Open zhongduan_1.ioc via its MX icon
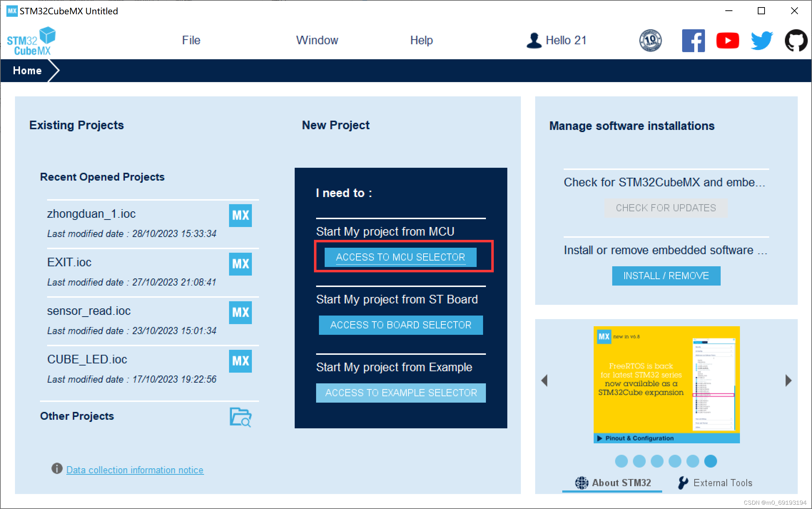 [240, 215]
